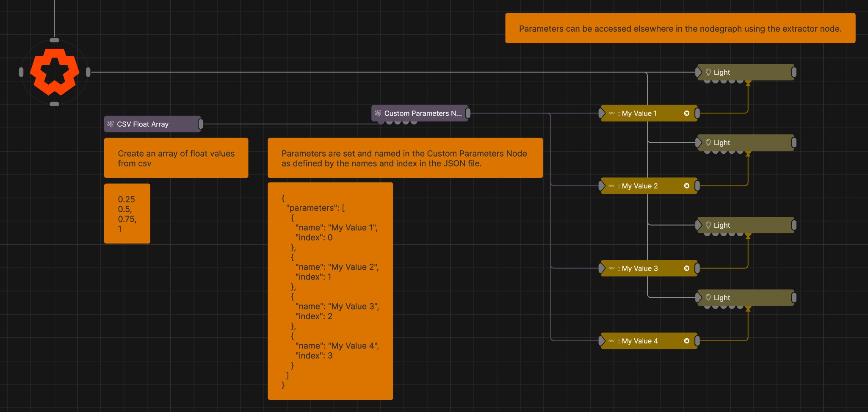Click the orange root node logo
The image size is (868, 412).
[x=55, y=72]
